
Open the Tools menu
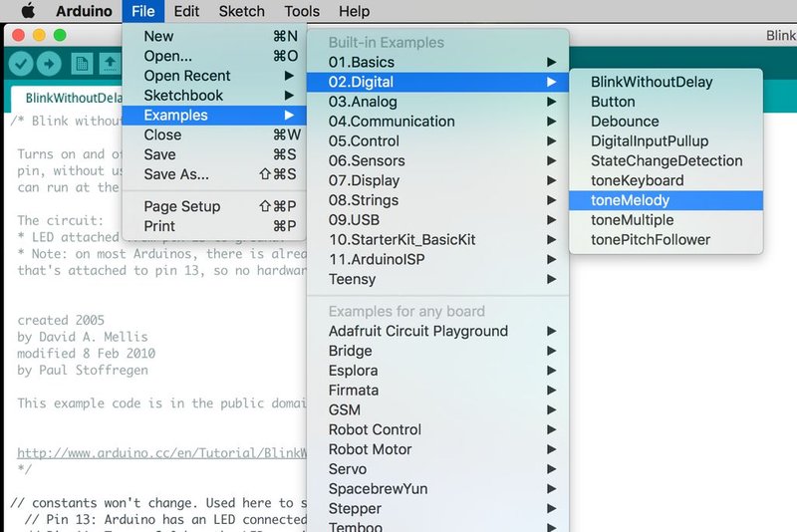point(302,11)
